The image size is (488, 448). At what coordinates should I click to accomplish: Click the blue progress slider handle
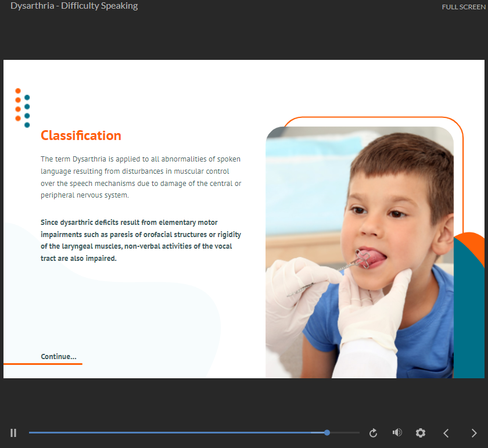(327, 433)
